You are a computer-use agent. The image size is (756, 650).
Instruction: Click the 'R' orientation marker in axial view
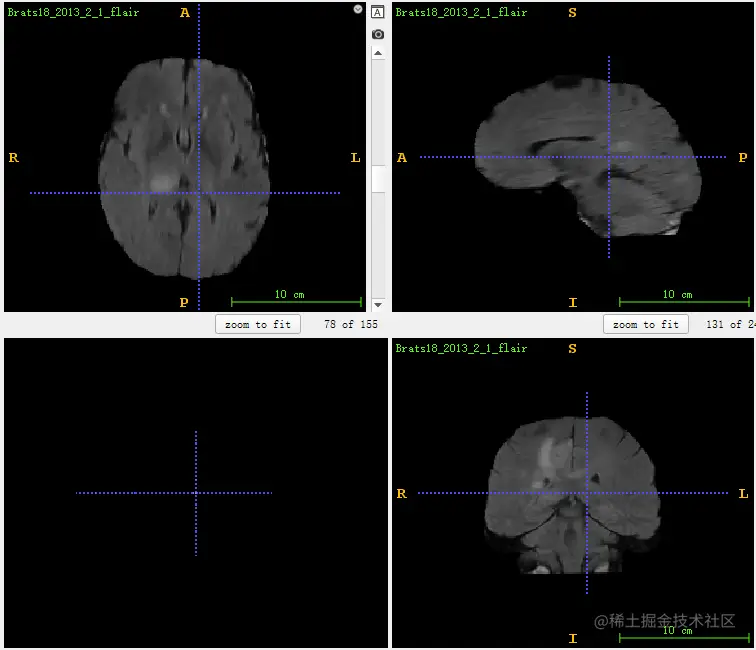tap(14, 158)
